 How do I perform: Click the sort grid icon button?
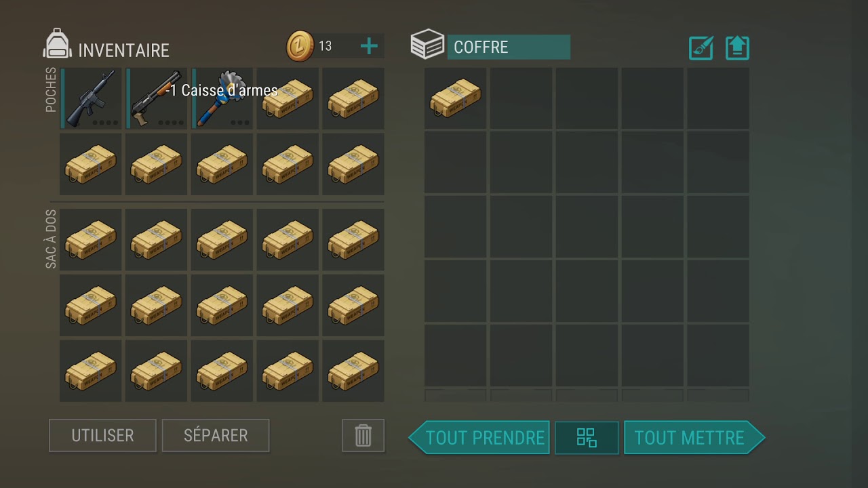coord(587,437)
